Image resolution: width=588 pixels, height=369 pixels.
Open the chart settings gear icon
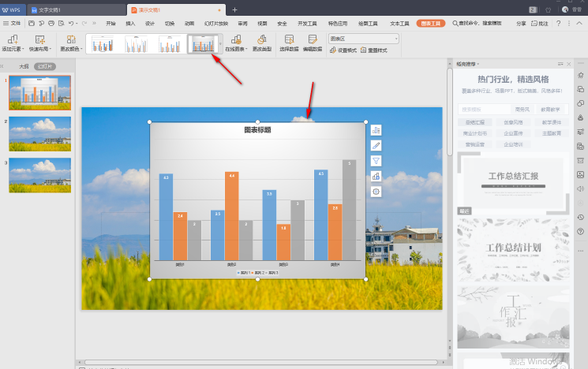[376, 191]
